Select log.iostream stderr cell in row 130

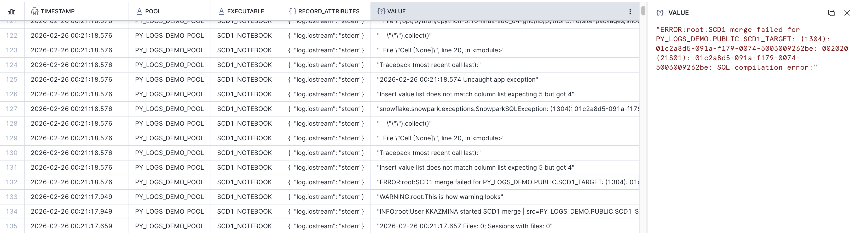point(326,153)
